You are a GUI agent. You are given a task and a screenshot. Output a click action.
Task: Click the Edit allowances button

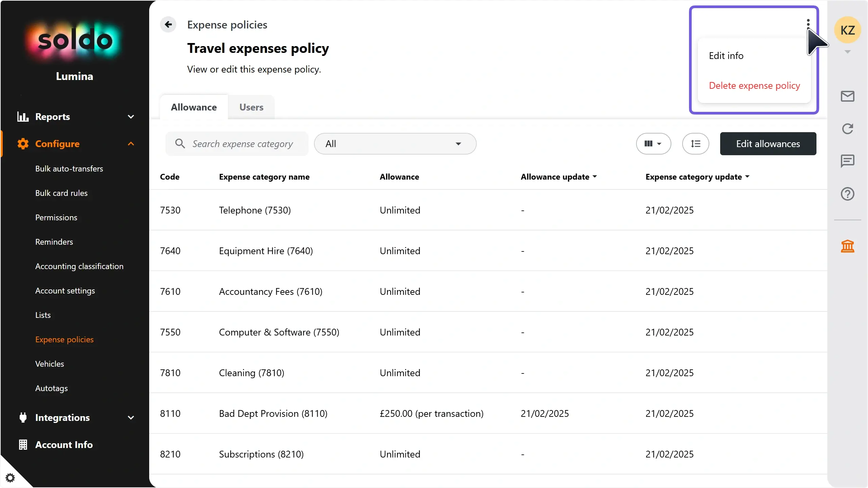coord(768,144)
